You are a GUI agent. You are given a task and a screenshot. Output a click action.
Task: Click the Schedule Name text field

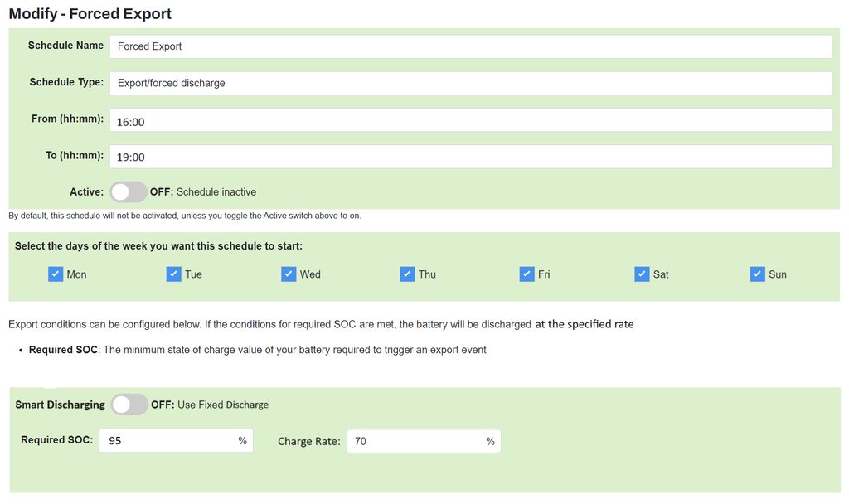470,46
